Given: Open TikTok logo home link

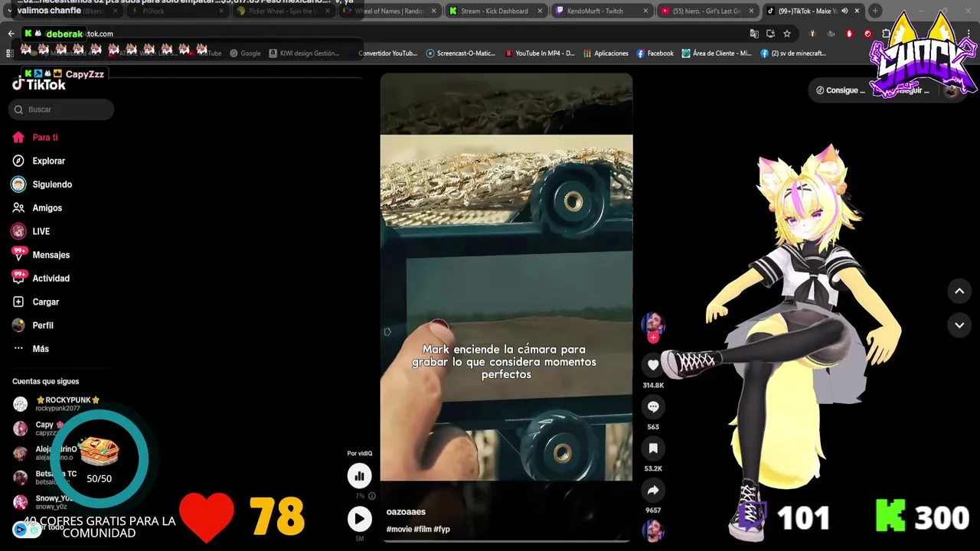Looking at the screenshot, I should point(39,85).
